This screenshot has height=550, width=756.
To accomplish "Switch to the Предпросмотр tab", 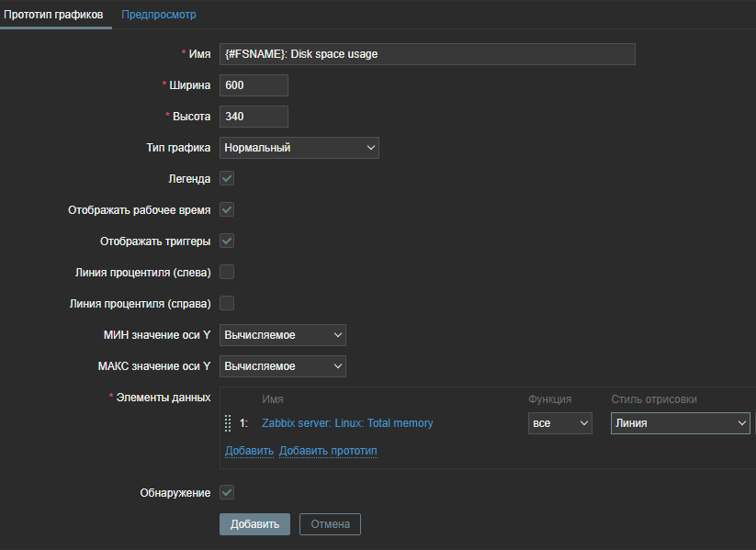I will coord(159,15).
